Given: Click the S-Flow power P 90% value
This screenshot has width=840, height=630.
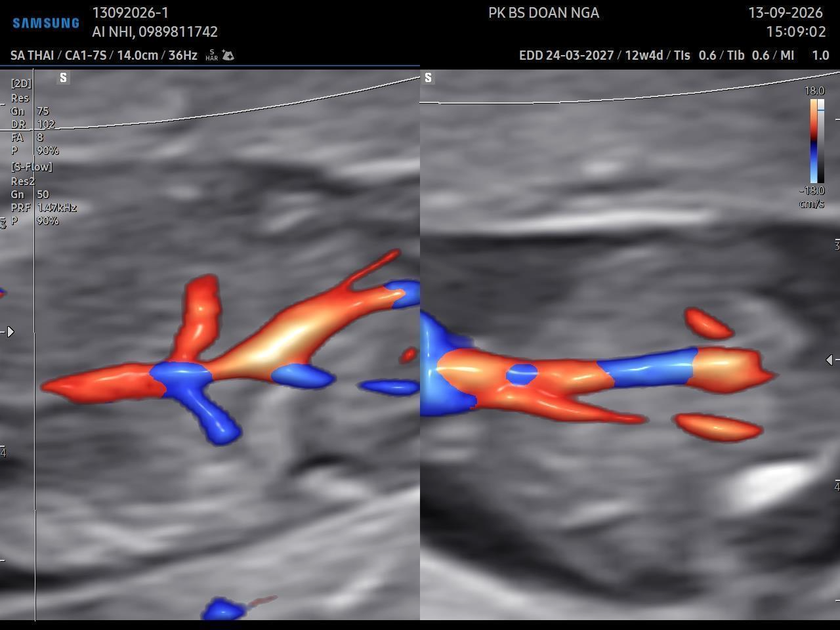Looking at the screenshot, I should 48,220.
